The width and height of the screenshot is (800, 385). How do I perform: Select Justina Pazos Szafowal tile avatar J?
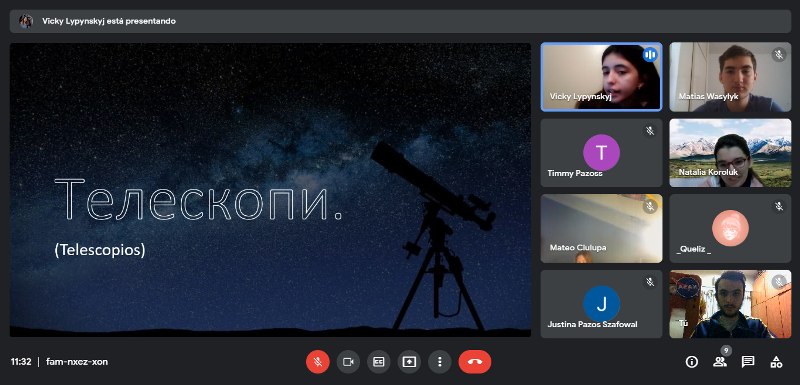(x=602, y=304)
